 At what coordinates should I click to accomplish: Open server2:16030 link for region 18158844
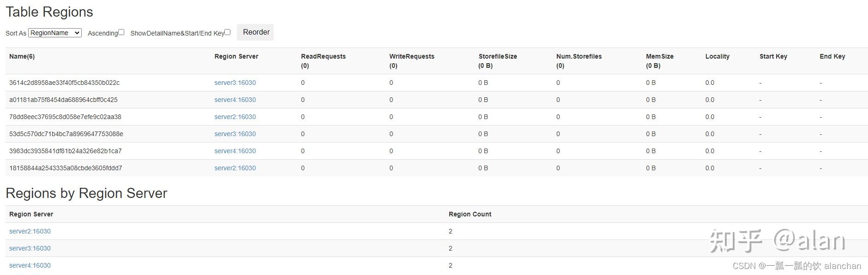[235, 168]
